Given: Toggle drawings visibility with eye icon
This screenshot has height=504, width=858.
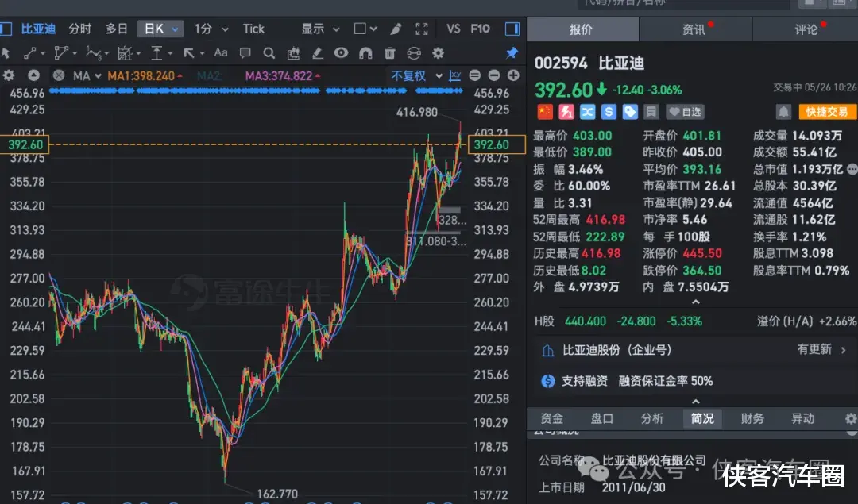Looking at the screenshot, I should 341,53.
